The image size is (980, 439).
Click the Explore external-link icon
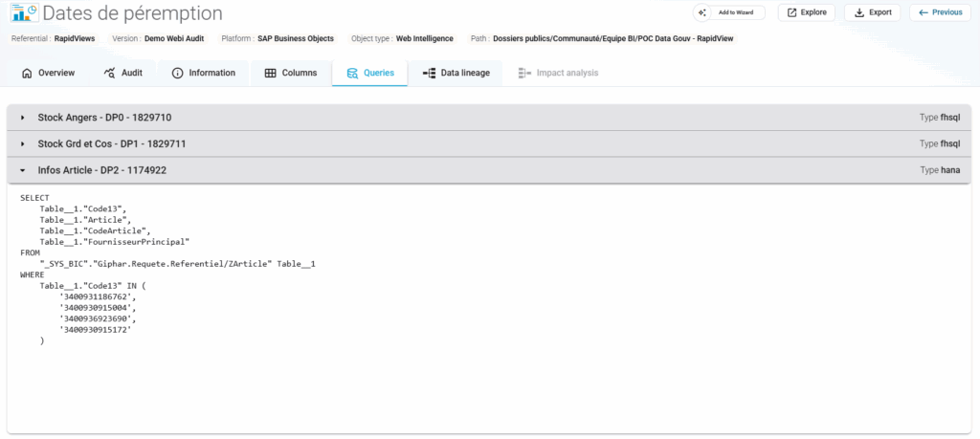[x=791, y=12]
